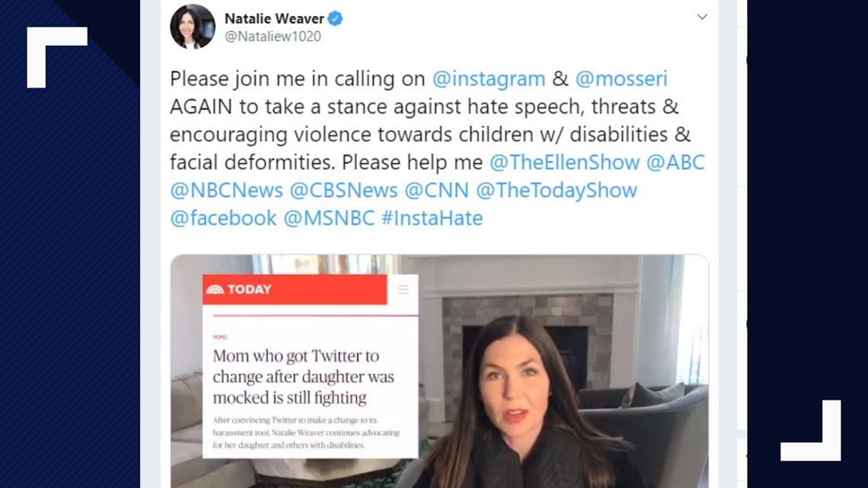
Task: Open the @instagram mention
Action: pos(488,78)
